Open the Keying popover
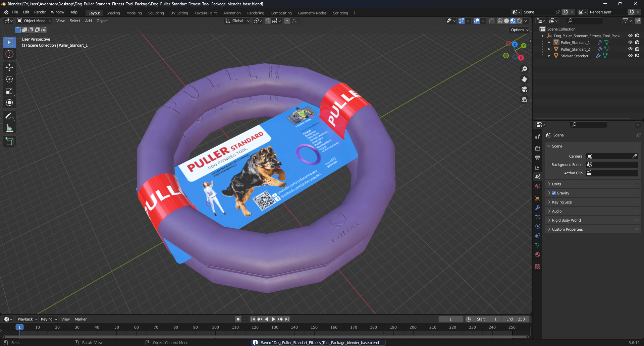 (49, 319)
